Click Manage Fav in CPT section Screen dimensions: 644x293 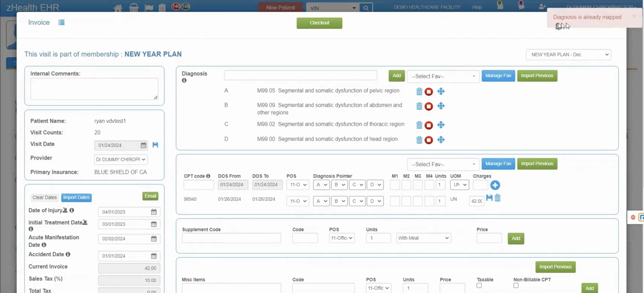coord(498,164)
